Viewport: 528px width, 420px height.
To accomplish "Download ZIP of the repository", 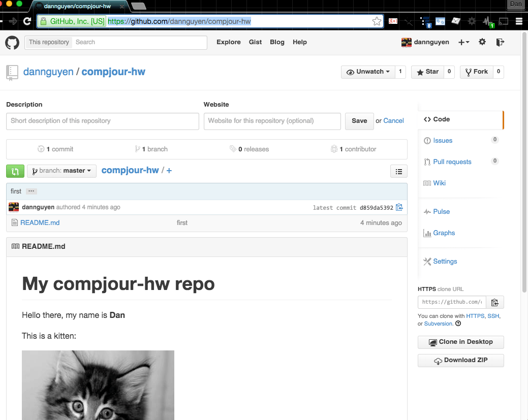I will click(460, 361).
